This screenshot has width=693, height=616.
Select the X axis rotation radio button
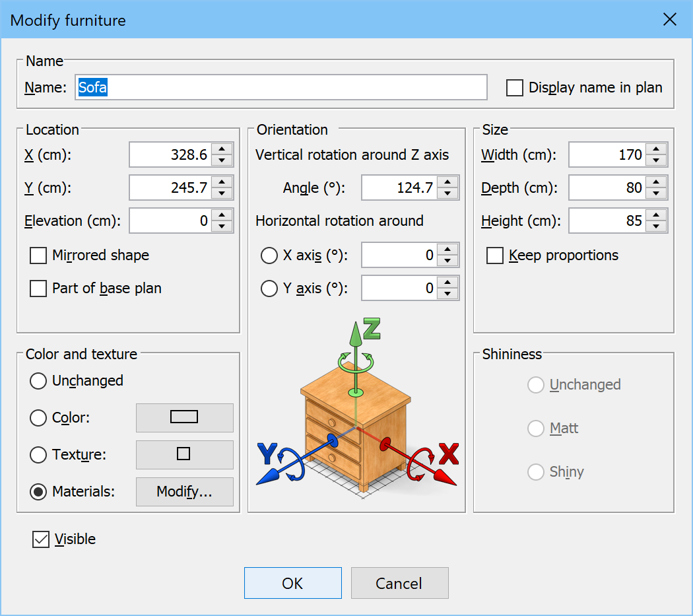click(x=269, y=256)
